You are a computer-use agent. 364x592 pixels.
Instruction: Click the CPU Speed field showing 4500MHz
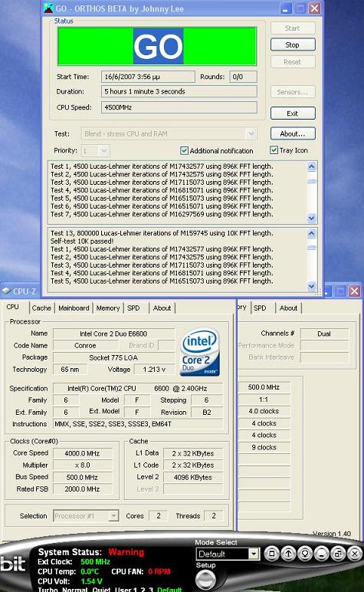point(179,107)
